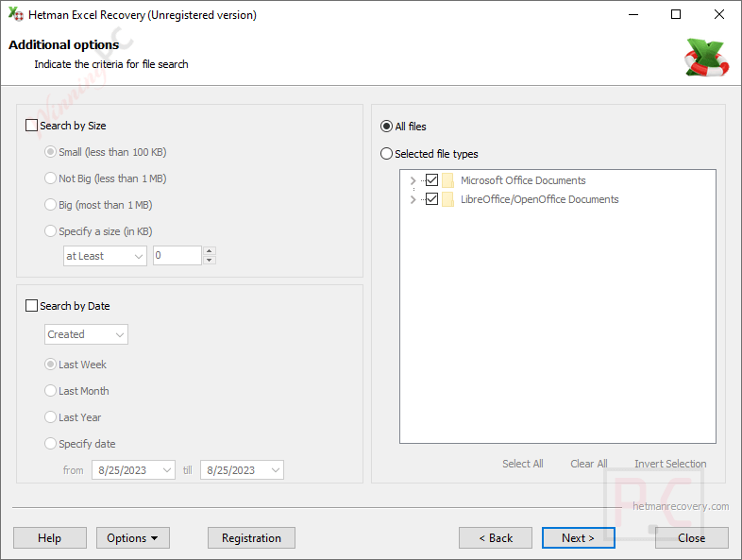Minimize the Hetman Excel Recovery window
Screen dimensions: 742x560
[x=633, y=15]
